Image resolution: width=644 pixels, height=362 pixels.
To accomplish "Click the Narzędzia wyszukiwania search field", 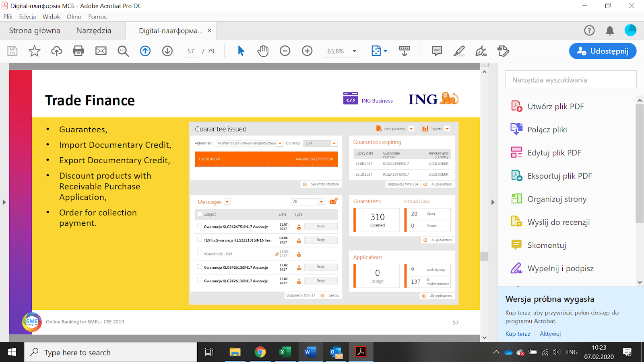I will pyautogui.click(x=571, y=80).
